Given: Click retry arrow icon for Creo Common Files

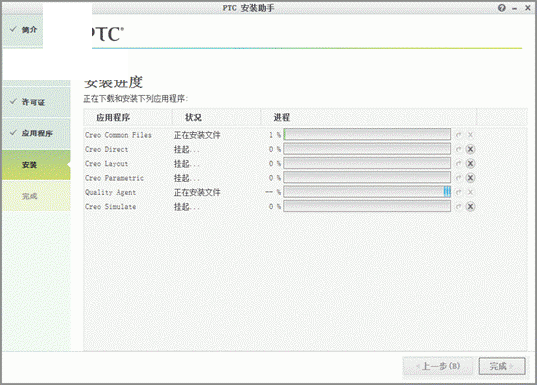Looking at the screenshot, I should tap(459, 135).
